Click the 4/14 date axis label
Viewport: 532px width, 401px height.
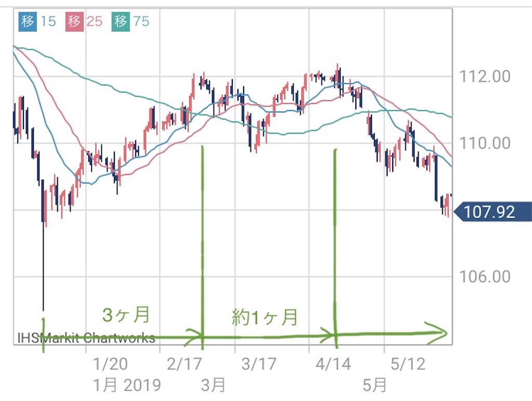click(333, 364)
